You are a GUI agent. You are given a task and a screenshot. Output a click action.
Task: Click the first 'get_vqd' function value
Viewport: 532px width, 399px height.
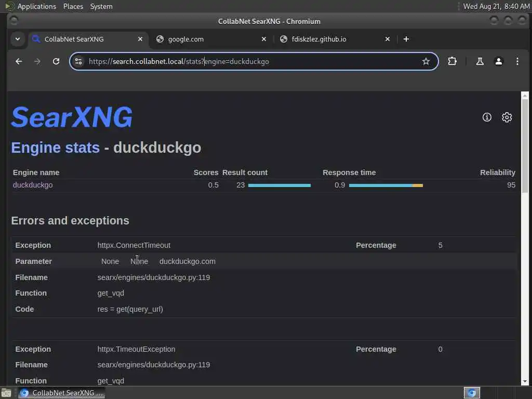coord(111,293)
